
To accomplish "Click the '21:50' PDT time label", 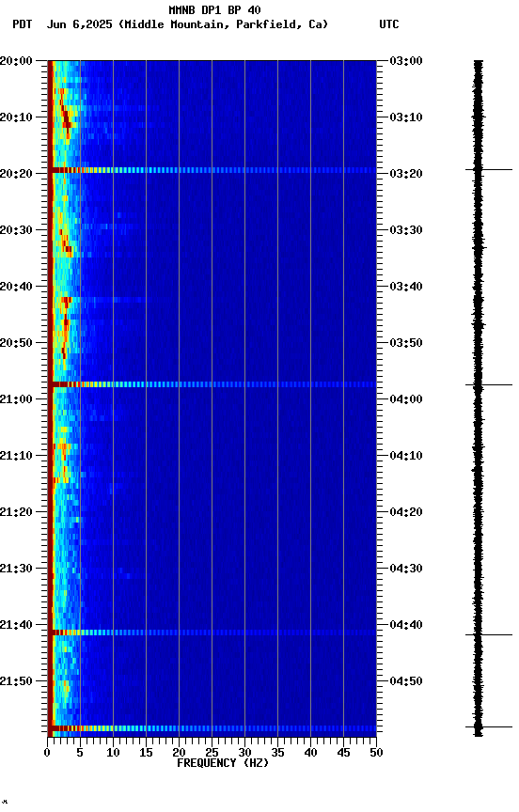I will [16, 682].
